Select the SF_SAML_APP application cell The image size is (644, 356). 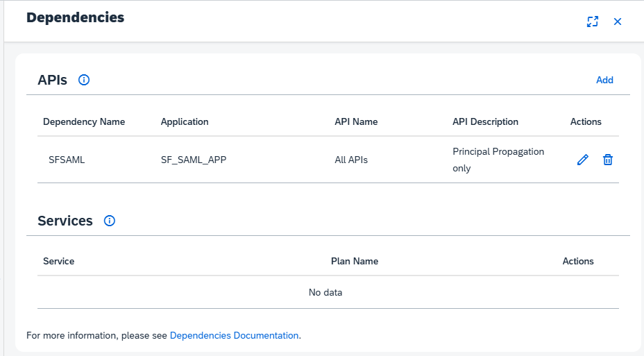194,160
